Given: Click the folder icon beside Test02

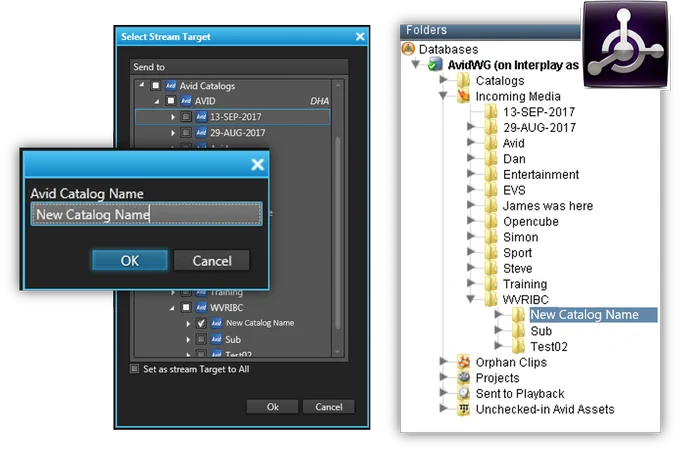Looking at the screenshot, I should [518, 346].
